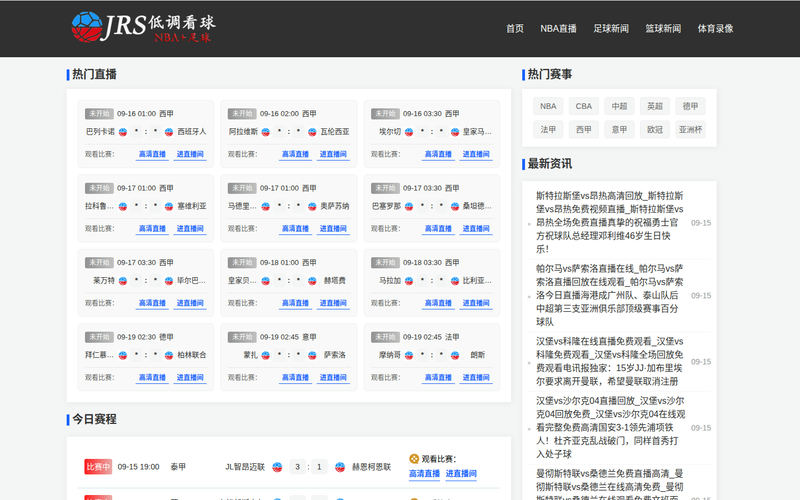The height and width of the screenshot is (500, 800).
Task: Click the 巴列卡诺 team logo icon
Action: (123, 132)
